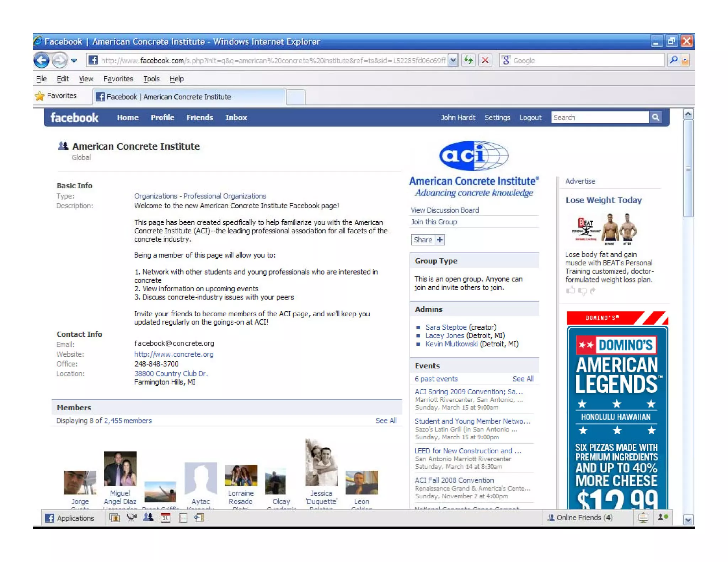Screen dimensions: 728x562
Task: Open recent pages dropdown next to forward
Action: [74, 60]
